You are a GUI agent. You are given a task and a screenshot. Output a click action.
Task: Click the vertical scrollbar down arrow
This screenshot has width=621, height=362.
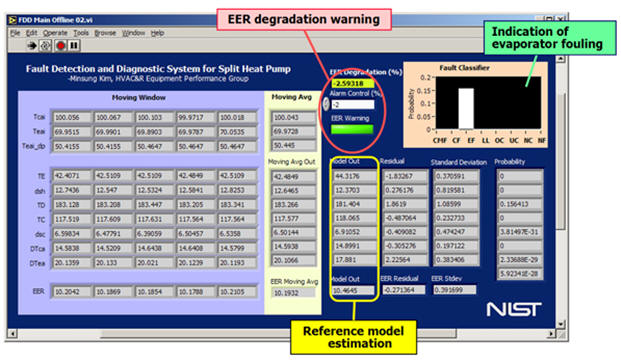560,324
